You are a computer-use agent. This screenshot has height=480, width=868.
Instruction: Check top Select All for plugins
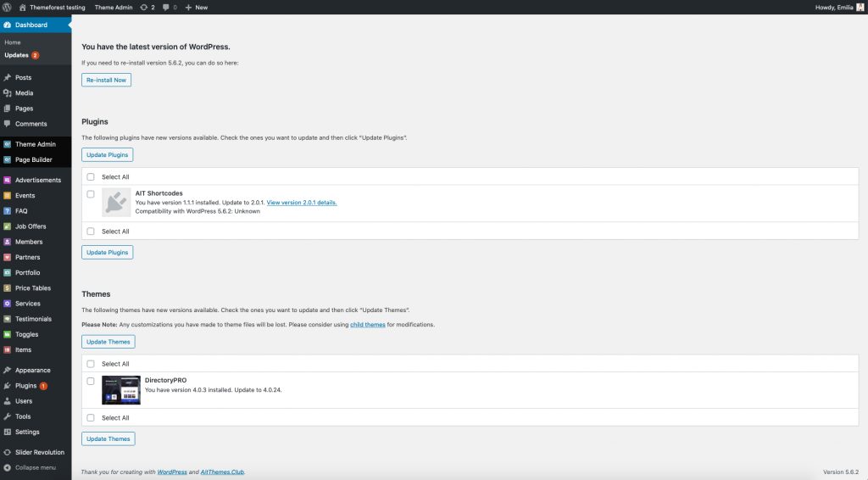coord(91,177)
